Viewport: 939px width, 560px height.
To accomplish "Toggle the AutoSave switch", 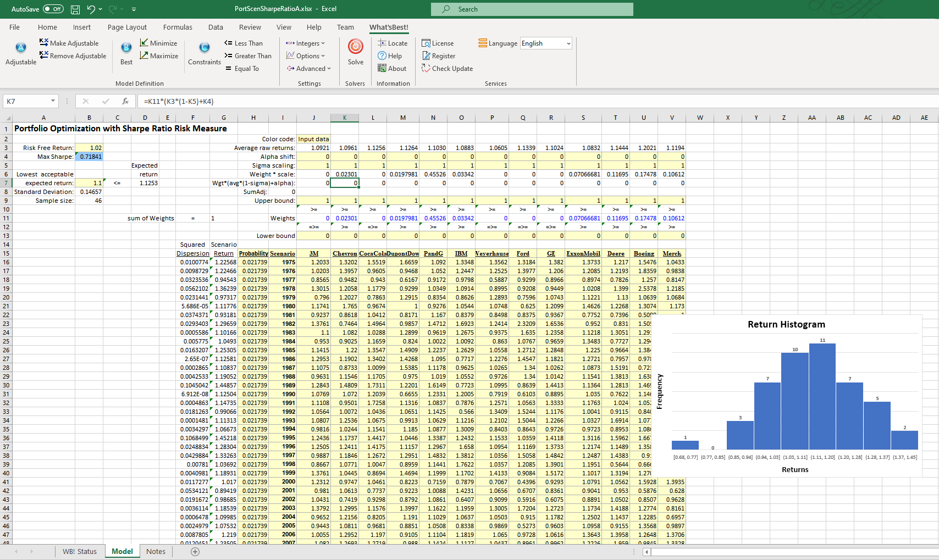I will (x=53, y=9).
